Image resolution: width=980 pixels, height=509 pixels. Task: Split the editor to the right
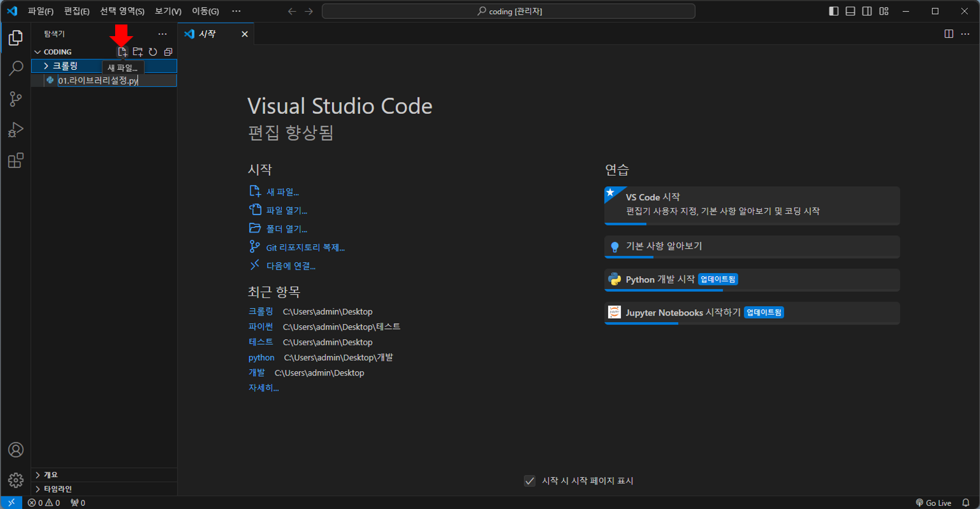tap(949, 34)
